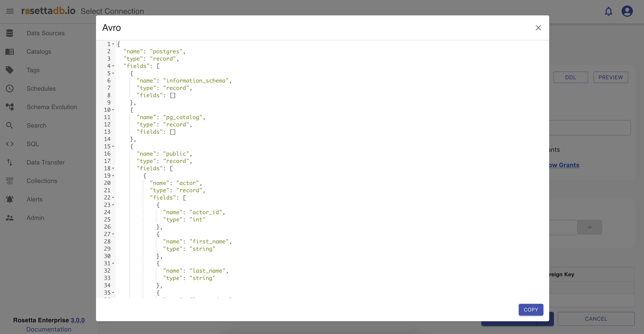The height and width of the screenshot is (334, 644).
Task: Open the hamburger navigation menu
Action: click(x=10, y=11)
